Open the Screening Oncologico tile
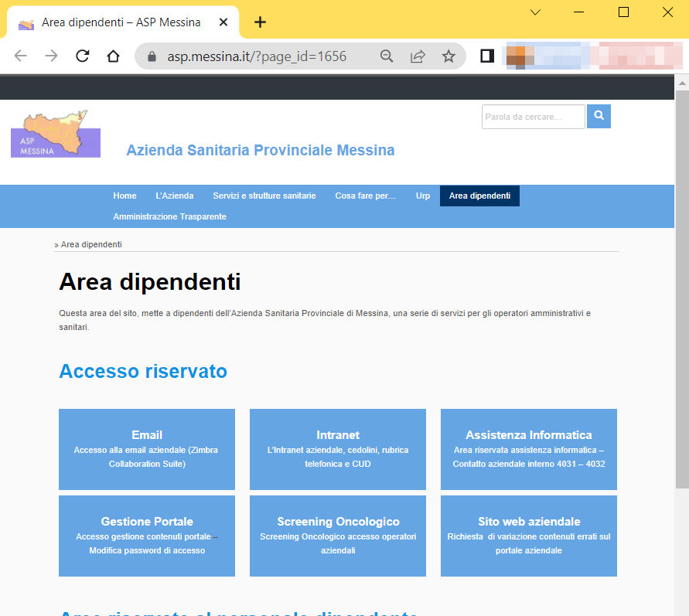689x616 pixels. pyautogui.click(x=338, y=536)
